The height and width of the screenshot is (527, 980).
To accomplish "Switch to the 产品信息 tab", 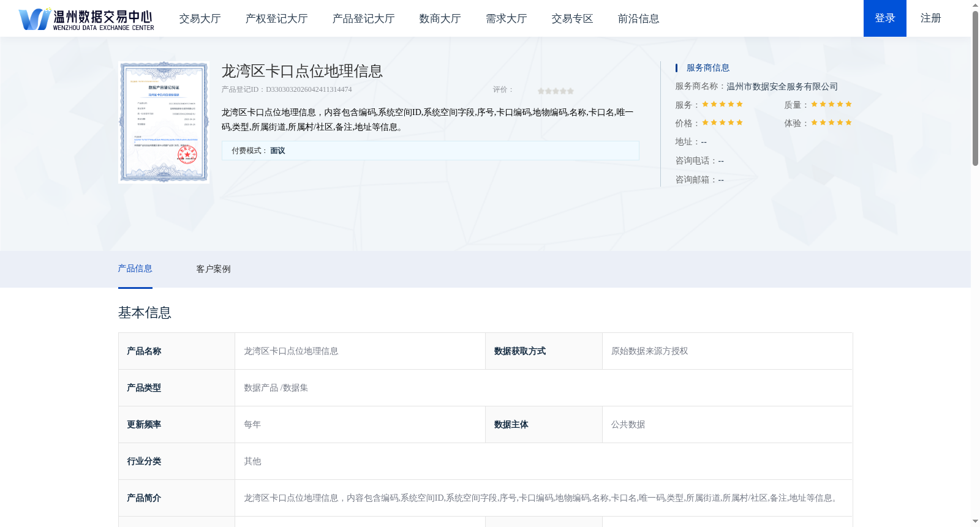I will pos(135,269).
